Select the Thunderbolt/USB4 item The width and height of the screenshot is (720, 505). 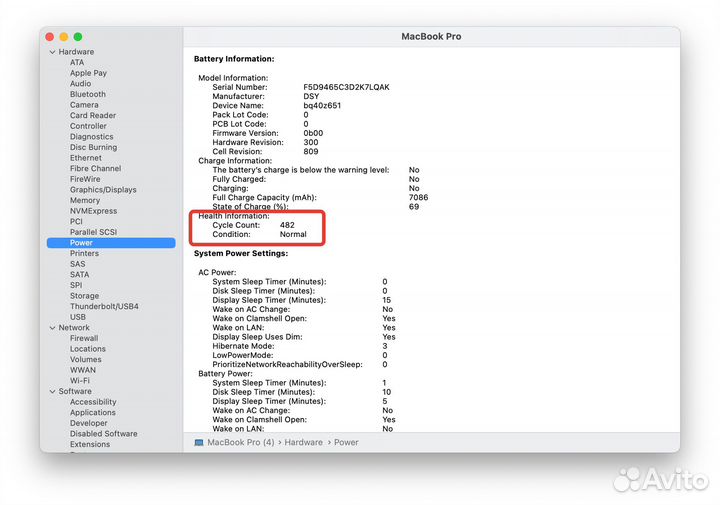click(104, 306)
